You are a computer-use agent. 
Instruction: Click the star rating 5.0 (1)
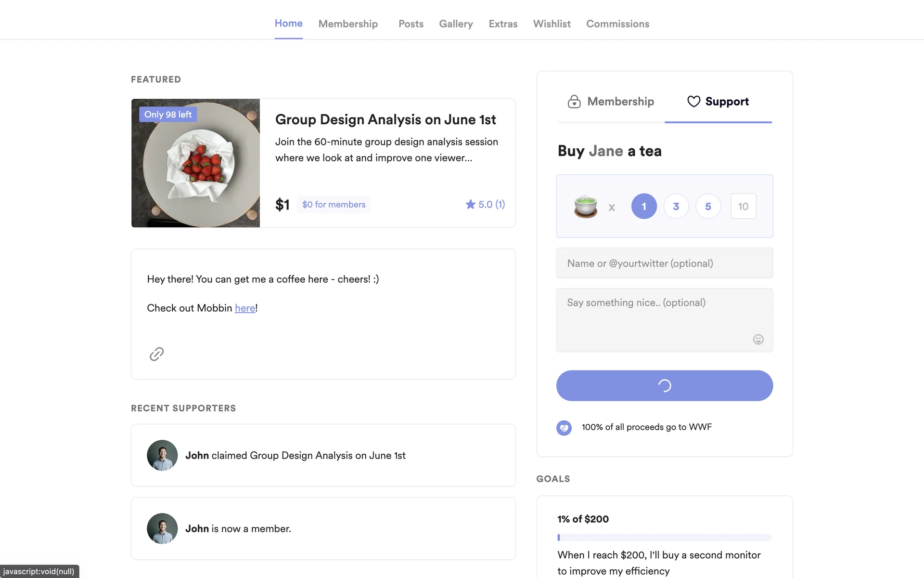[x=485, y=204]
